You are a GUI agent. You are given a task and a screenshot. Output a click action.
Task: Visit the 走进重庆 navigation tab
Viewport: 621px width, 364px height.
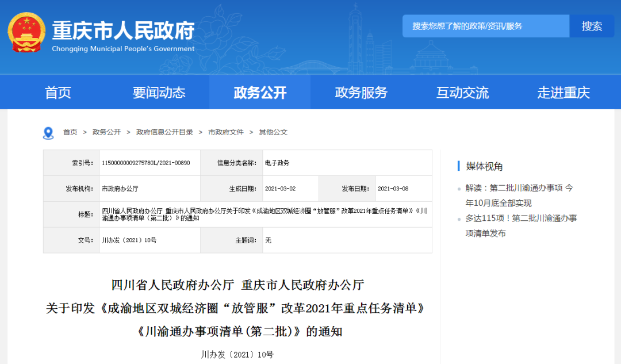(563, 93)
